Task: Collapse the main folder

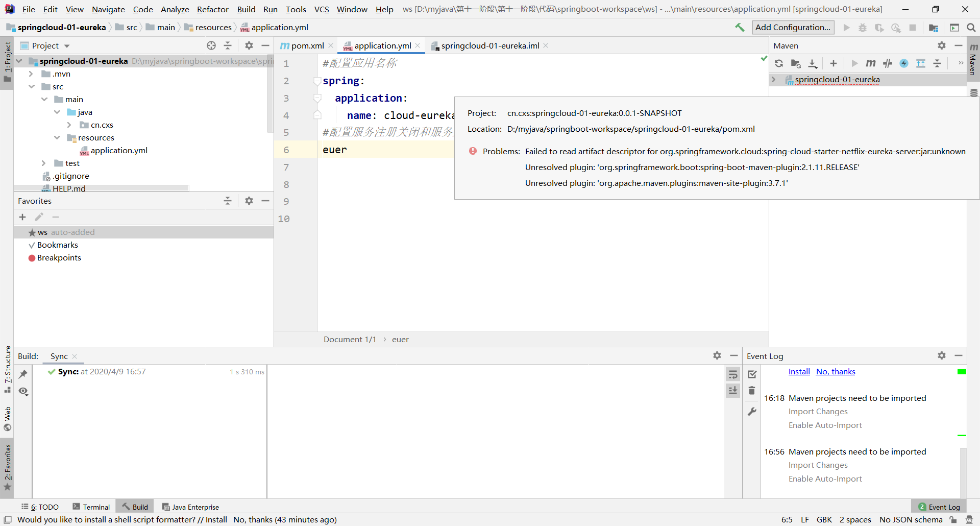Action: click(44, 100)
